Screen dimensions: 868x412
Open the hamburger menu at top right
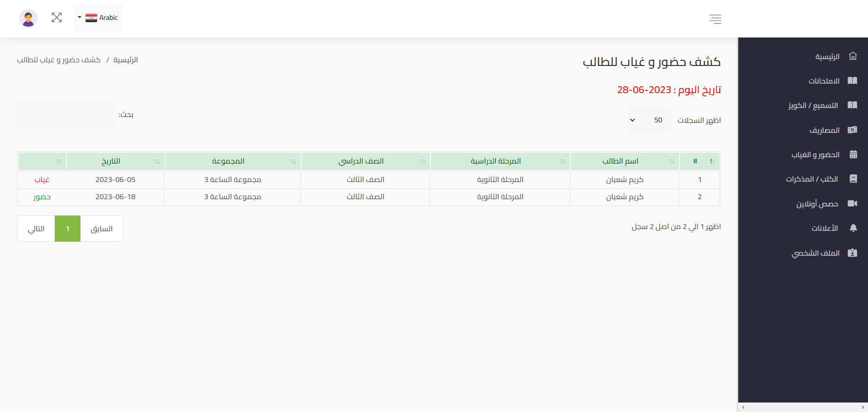click(715, 19)
